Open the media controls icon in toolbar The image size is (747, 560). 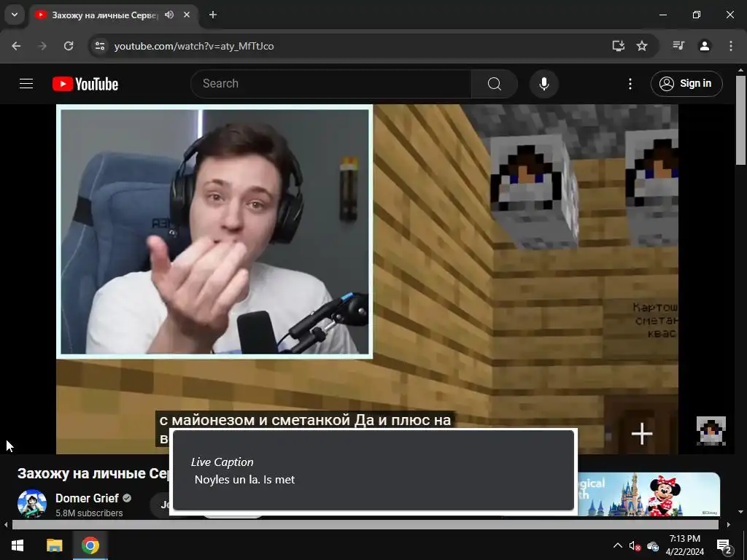[x=678, y=46]
